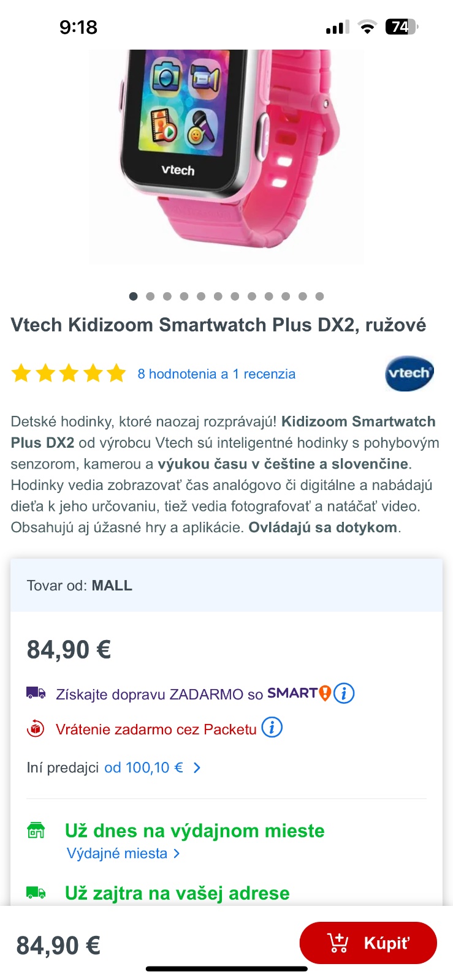This screenshot has height=980, width=453.
Task: Tap the Vtech brand logo
Action: [409, 374]
